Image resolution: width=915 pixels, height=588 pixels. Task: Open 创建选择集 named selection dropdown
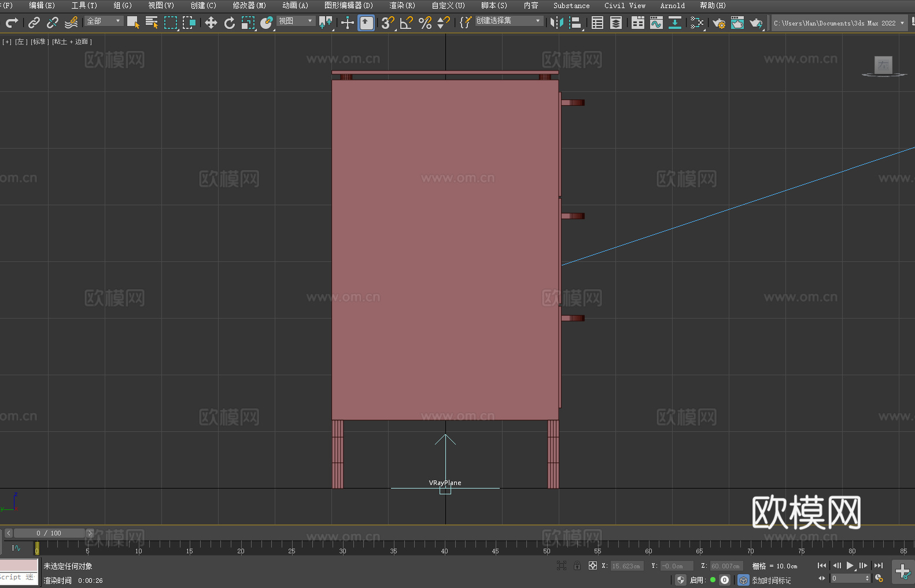[x=509, y=21]
